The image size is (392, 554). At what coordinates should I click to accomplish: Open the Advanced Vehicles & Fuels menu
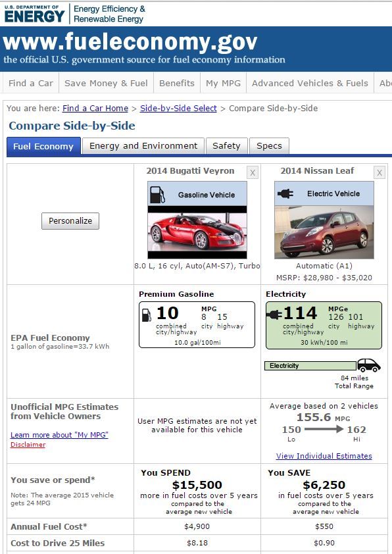coord(310,83)
